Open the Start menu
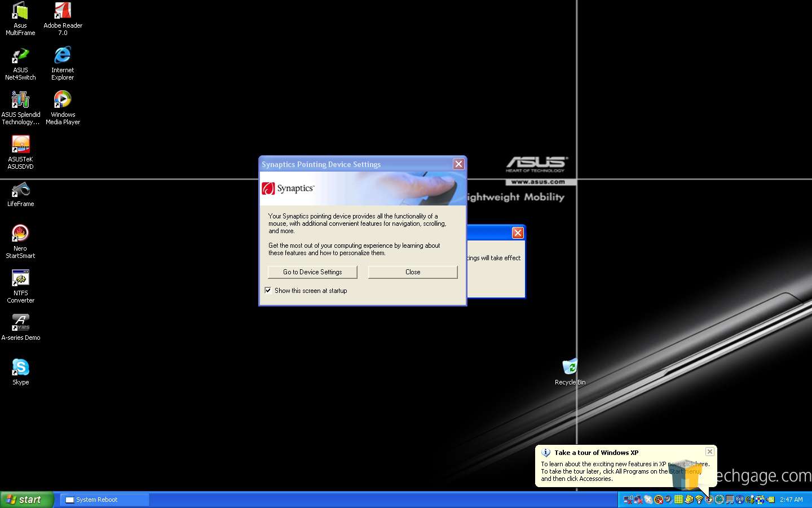 pos(27,500)
